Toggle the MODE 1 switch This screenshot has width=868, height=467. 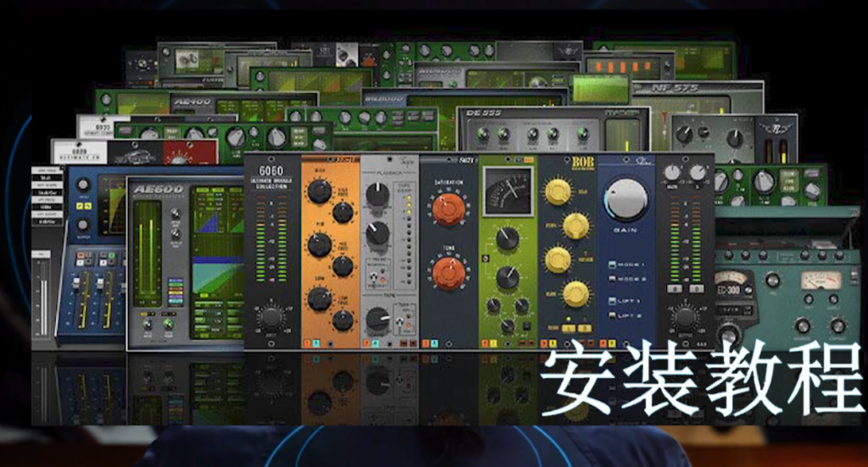coord(613,265)
